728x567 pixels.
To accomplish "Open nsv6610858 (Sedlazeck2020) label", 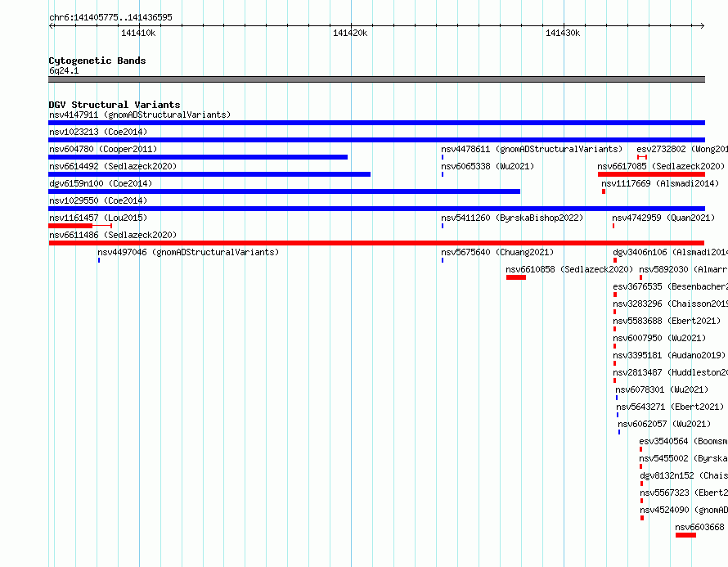I will point(569,269).
